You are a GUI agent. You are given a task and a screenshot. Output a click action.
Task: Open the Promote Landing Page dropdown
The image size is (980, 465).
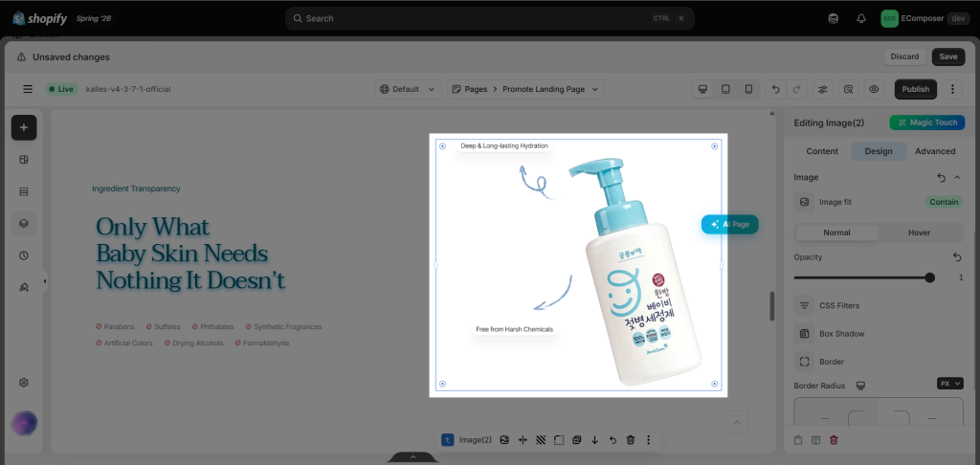(525, 89)
